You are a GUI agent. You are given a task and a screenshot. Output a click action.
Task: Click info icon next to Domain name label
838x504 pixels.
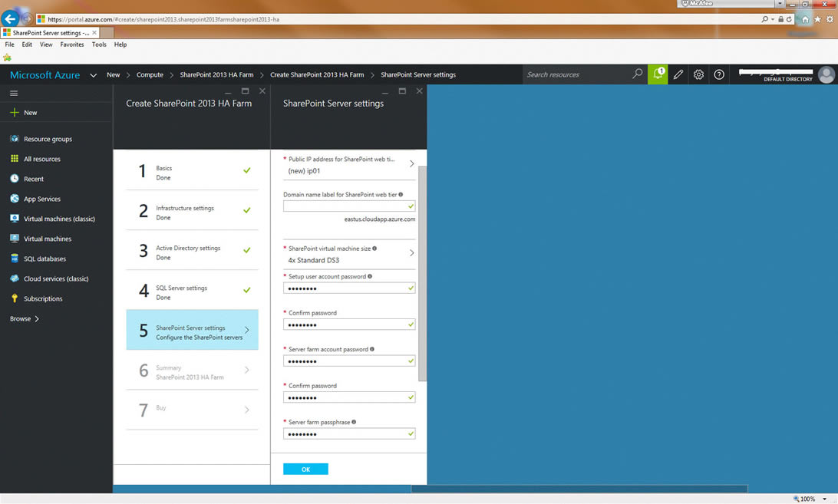[x=401, y=195]
